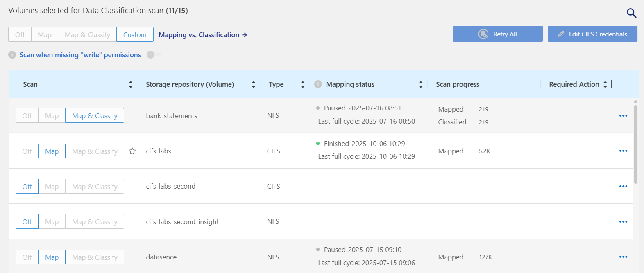Click the vertical scrollbar in volume list
This screenshot has width=644, height=275.
pos(635,144)
